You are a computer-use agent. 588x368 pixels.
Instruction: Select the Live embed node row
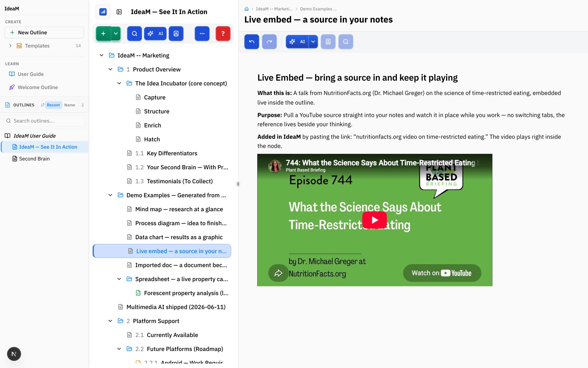coord(162,251)
